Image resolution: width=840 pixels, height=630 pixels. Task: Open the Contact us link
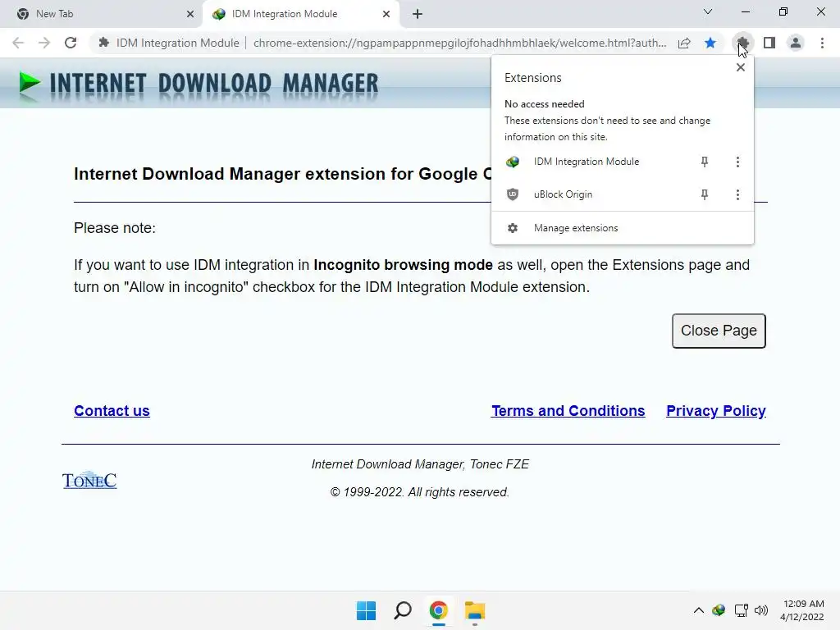click(x=112, y=411)
